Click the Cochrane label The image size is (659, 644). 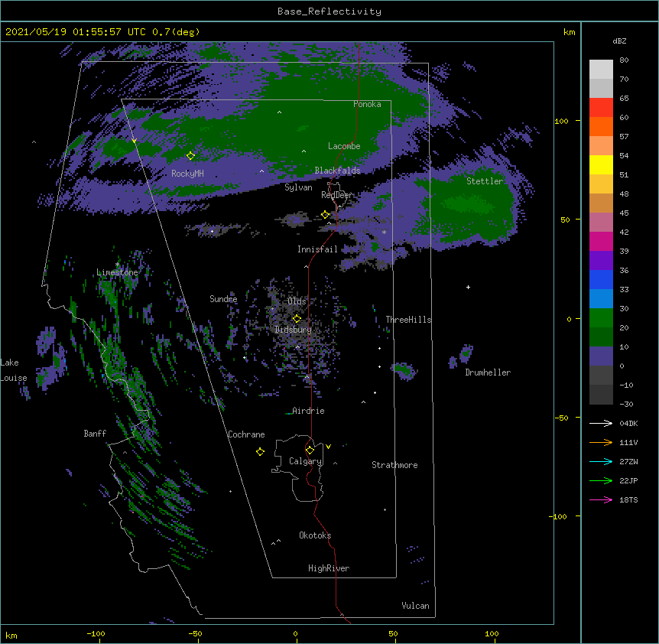246,434
